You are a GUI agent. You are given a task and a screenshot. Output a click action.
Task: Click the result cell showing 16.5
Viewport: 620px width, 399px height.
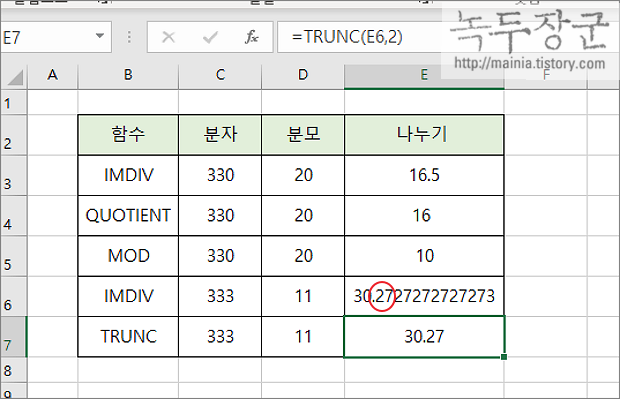click(x=424, y=175)
